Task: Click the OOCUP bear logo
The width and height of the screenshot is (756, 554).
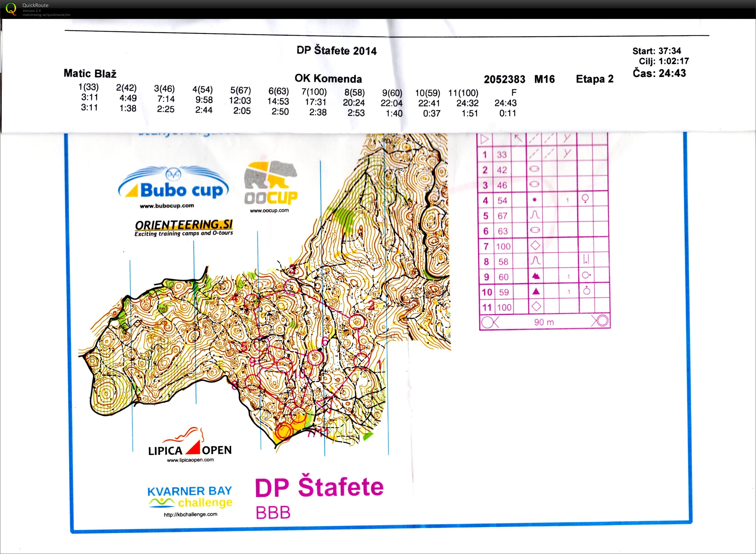Action: [x=271, y=183]
